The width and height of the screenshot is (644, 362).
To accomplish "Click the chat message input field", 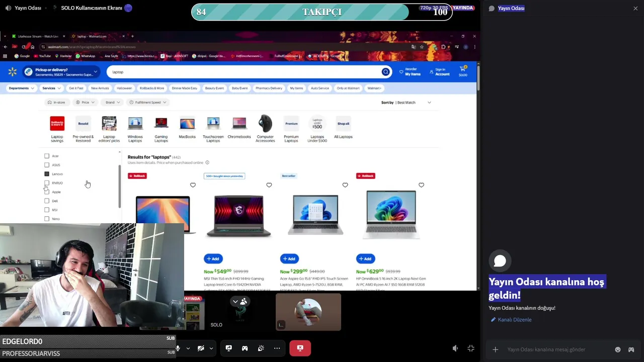I will [x=546, y=349].
